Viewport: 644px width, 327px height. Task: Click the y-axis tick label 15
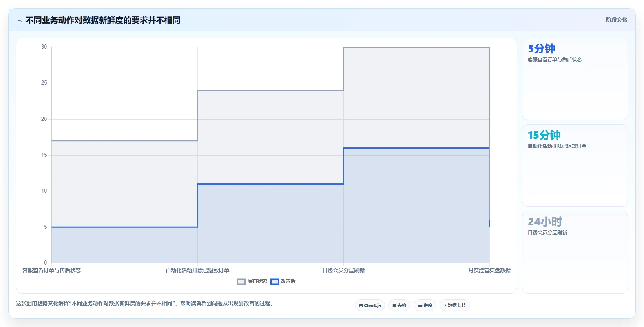[44, 155]
